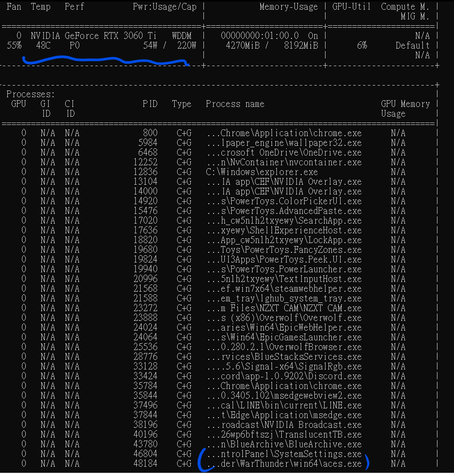Select the LINE.exe process path

284,405
